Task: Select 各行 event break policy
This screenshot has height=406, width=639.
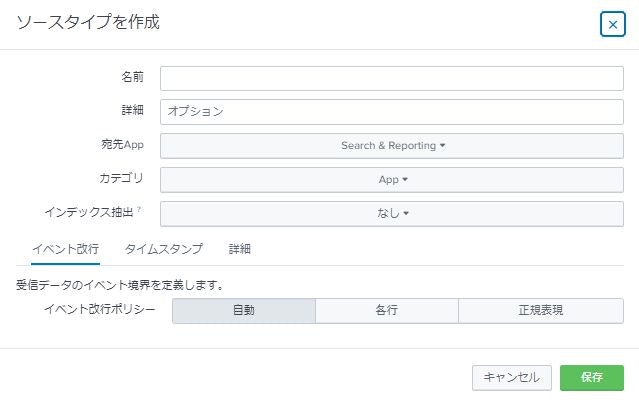Action: tap(386, 311)
